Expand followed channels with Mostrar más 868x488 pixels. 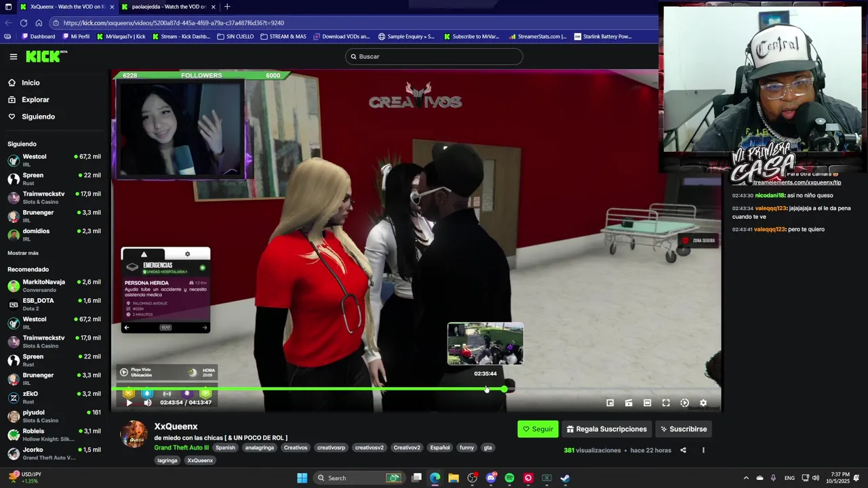pyautogui.click(x=23, y=253)
